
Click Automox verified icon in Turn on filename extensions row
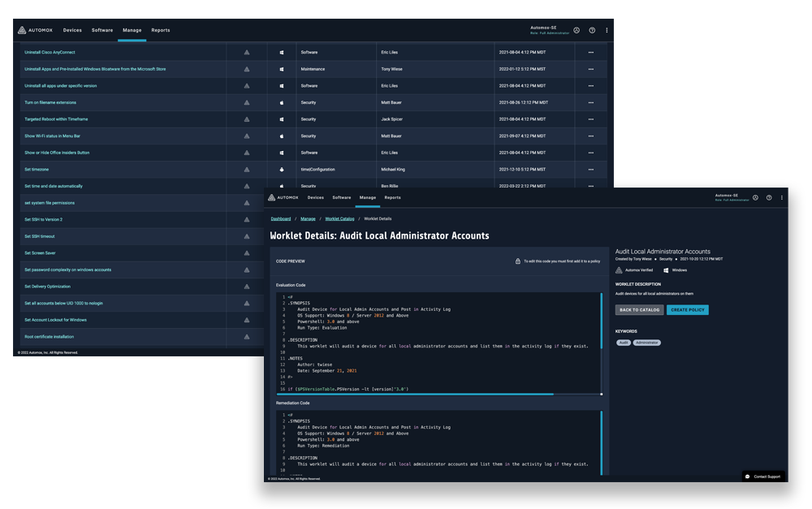(247, 102)
